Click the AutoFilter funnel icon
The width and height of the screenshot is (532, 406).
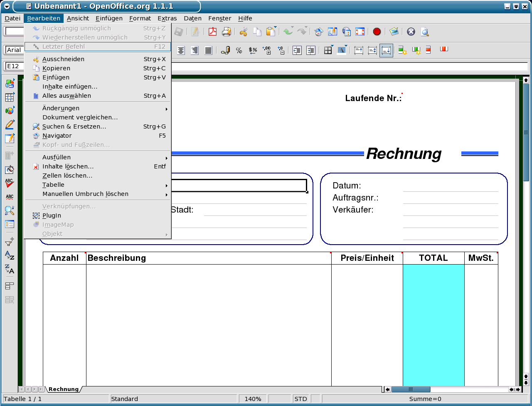click(10, 241)
